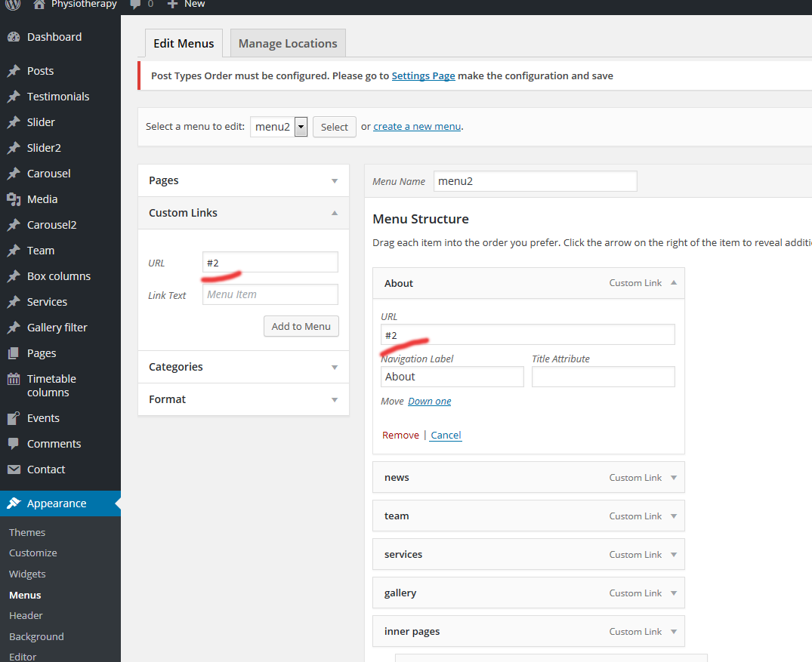Switch to the Manage Locations tab
812x662 pixels.
pos(288,44)
